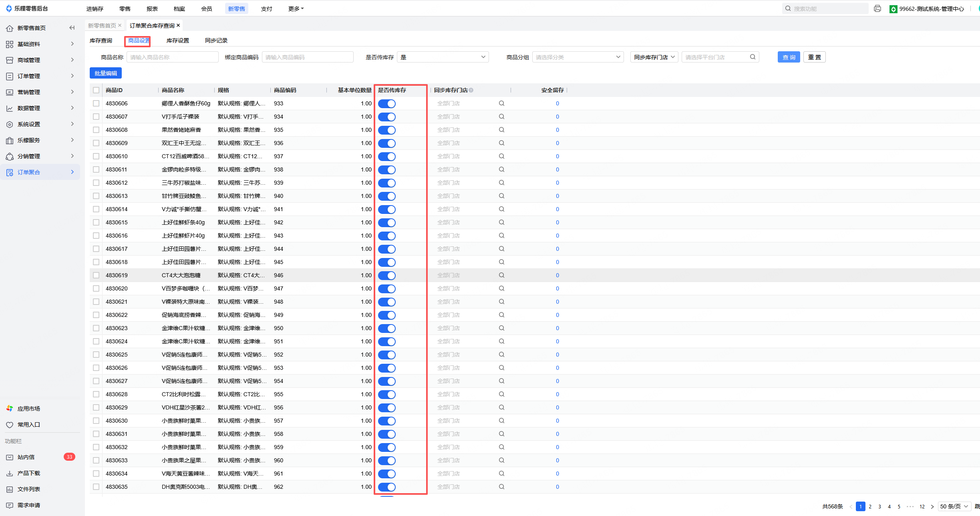
Task: Open the 应用市场 icon in the sidebar
Action: pyautogui.click(x=10, y=409)
